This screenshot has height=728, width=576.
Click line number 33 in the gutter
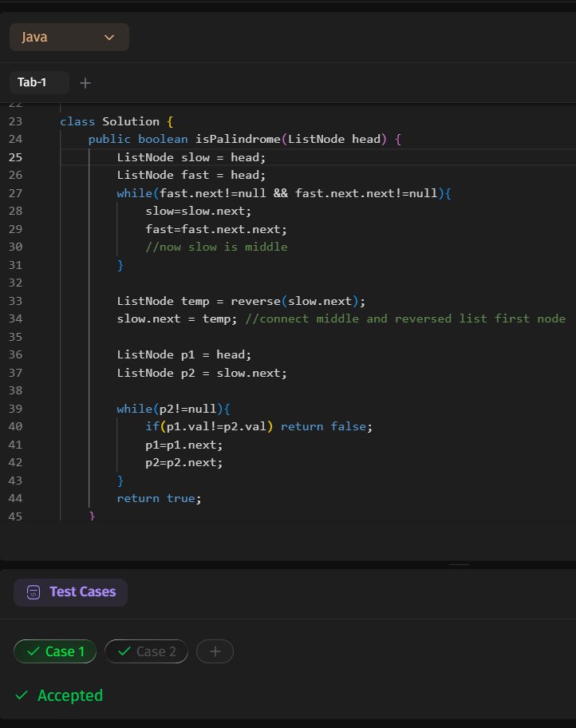15,301
